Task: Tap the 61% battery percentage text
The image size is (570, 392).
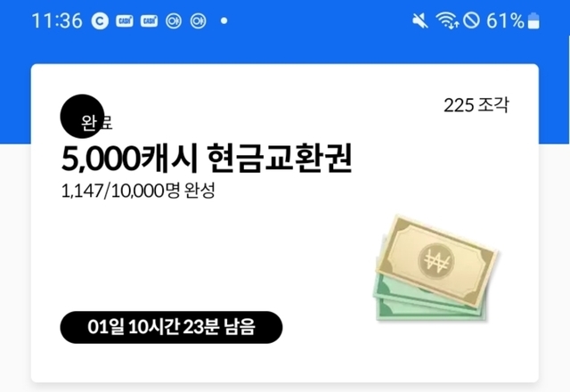Action: 505,20
